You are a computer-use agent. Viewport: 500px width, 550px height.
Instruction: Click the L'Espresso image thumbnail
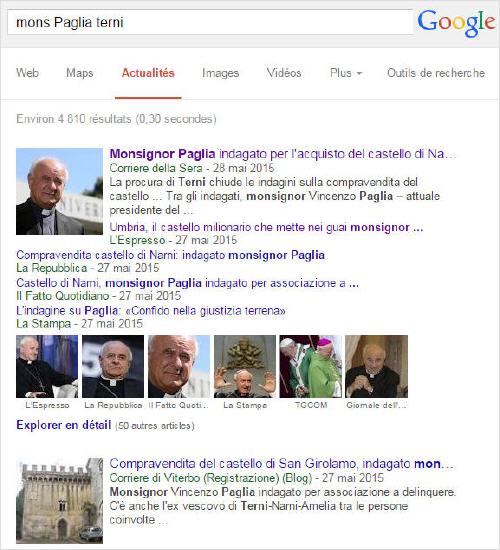pos(47,366)
